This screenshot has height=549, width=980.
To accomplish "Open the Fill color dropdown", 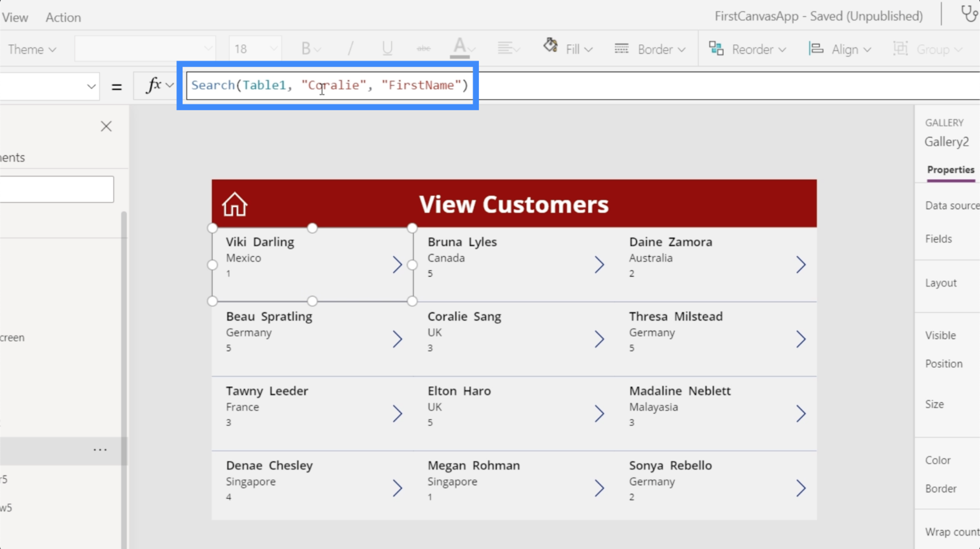I will click(568, 49).
